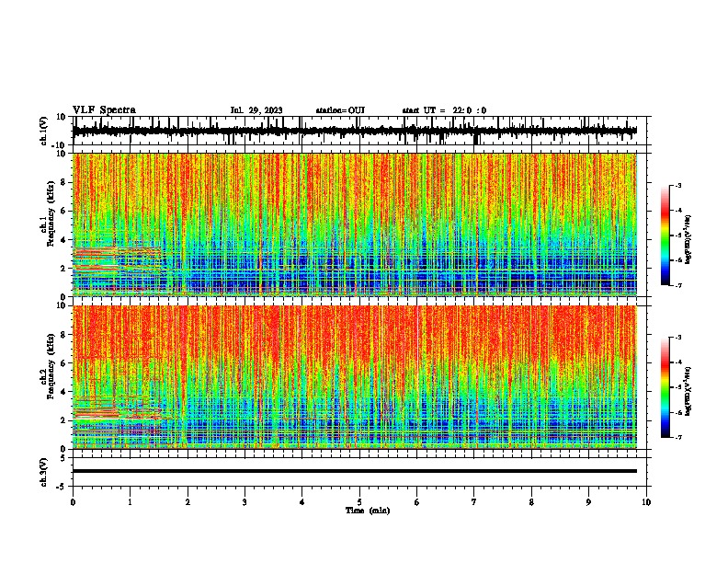728x563 pixels.
Task: Click the ch.2 spectrogram color scale bar
Action: [665, 387]
